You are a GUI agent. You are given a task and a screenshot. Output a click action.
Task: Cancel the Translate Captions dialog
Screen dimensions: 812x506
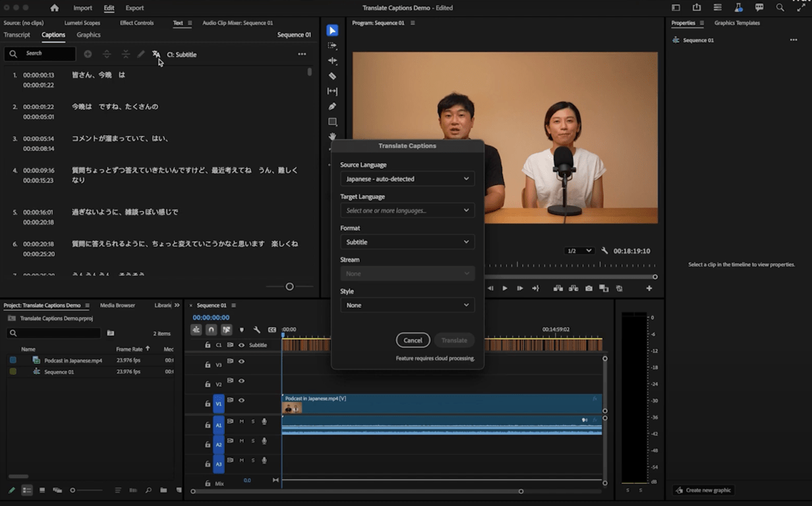pos(413,340)
